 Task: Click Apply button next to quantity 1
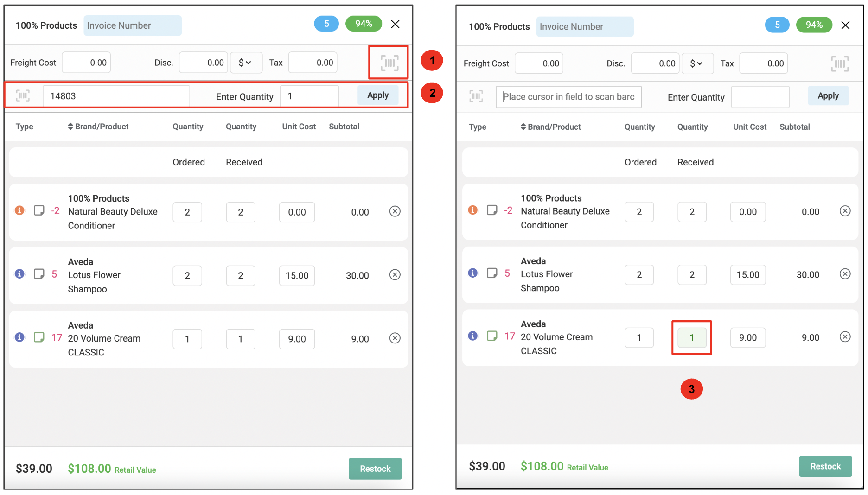378,95
